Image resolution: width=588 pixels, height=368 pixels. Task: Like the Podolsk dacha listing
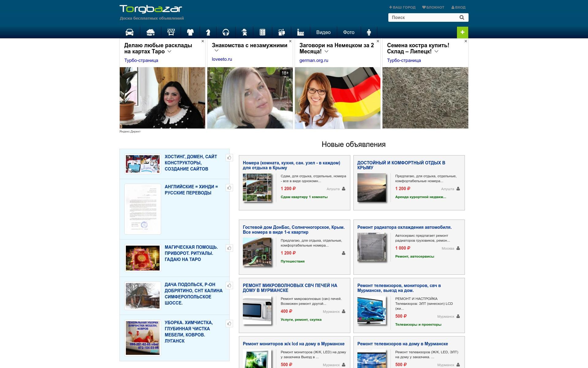229,286
